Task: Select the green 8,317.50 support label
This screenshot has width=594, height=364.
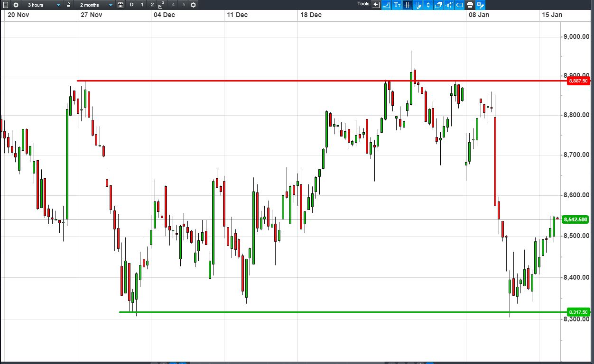Action: tap(579, 312)
